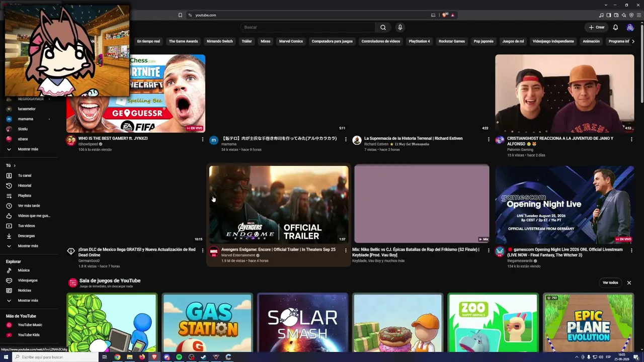Click the search magnifier button
Image resolution: width=644 pixels, height=362 pixels.
(383, 27)
